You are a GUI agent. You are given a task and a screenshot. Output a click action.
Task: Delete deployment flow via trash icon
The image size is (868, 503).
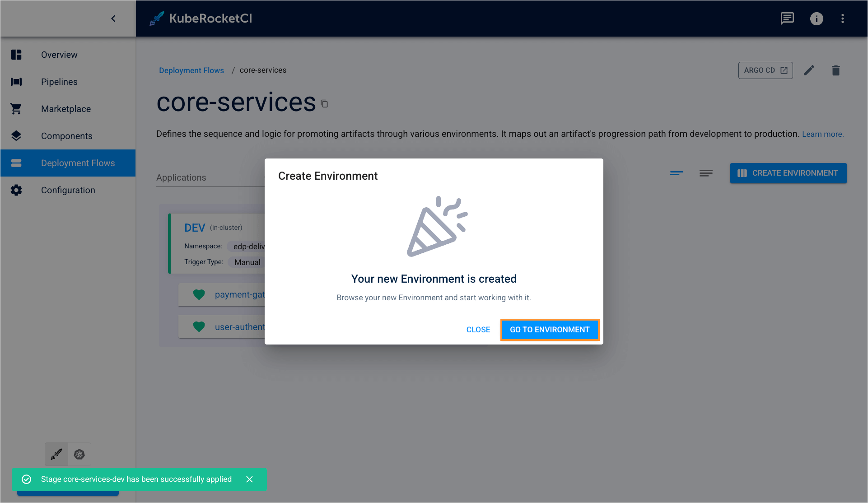pyautogui.click(x=835, y=70)
